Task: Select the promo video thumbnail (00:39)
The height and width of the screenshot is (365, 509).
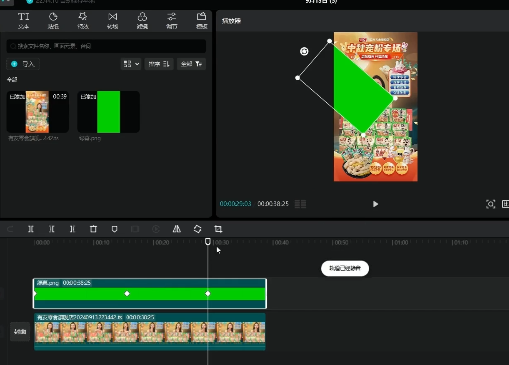Action: click(38, 112)
